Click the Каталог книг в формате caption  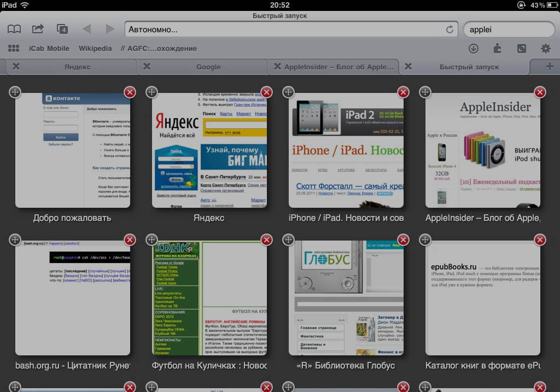483,365
